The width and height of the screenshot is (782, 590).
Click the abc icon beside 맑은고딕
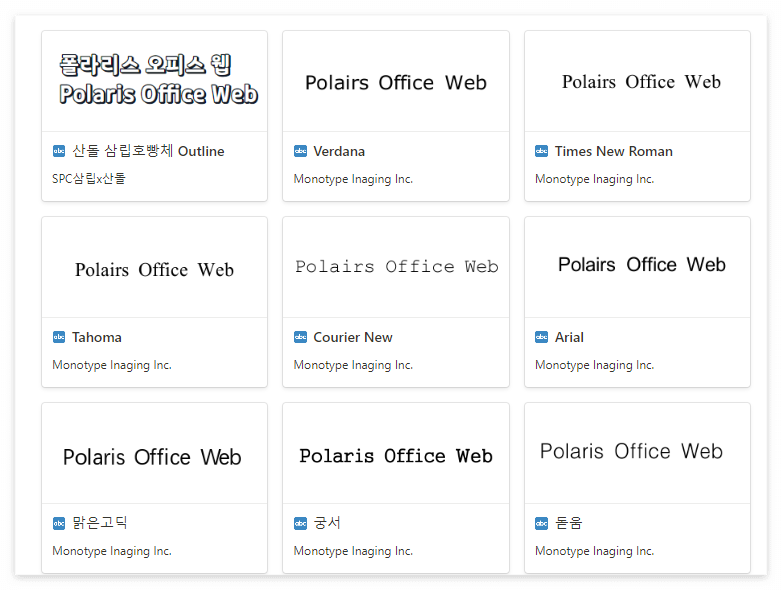59,523
